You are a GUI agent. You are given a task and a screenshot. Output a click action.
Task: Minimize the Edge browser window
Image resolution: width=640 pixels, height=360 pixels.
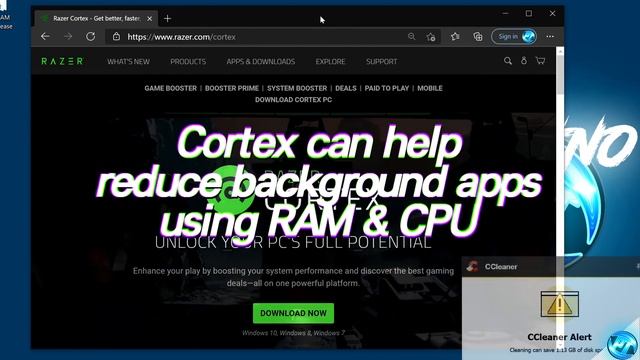pos(505,13)
